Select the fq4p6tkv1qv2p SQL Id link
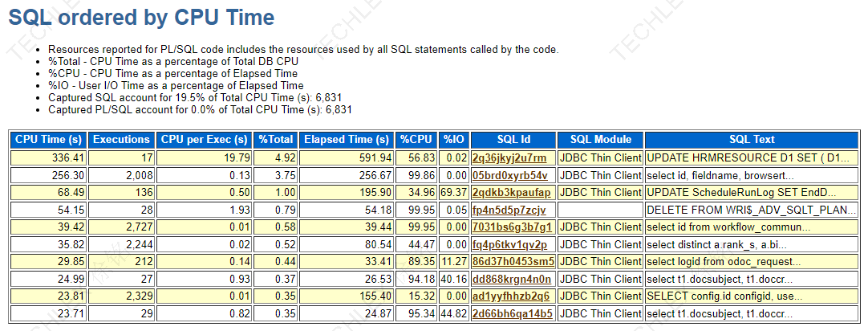Image resolution: width=868 pixels, height=331 pixels. [509, 244]
